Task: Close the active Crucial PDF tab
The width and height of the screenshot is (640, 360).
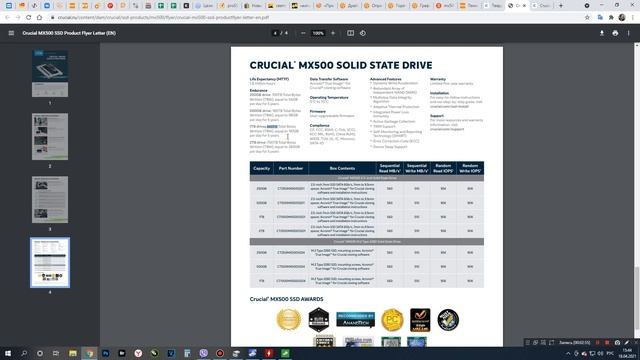Action: click(x=524, y=6)
